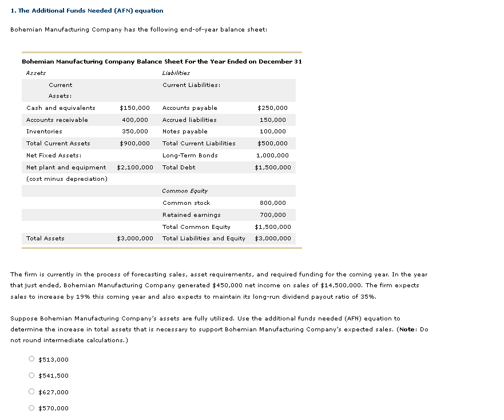This screenshot has height=420, width=504.
Task: Click the Retained earnings value 700,000
Action: [x=280, y=215]
